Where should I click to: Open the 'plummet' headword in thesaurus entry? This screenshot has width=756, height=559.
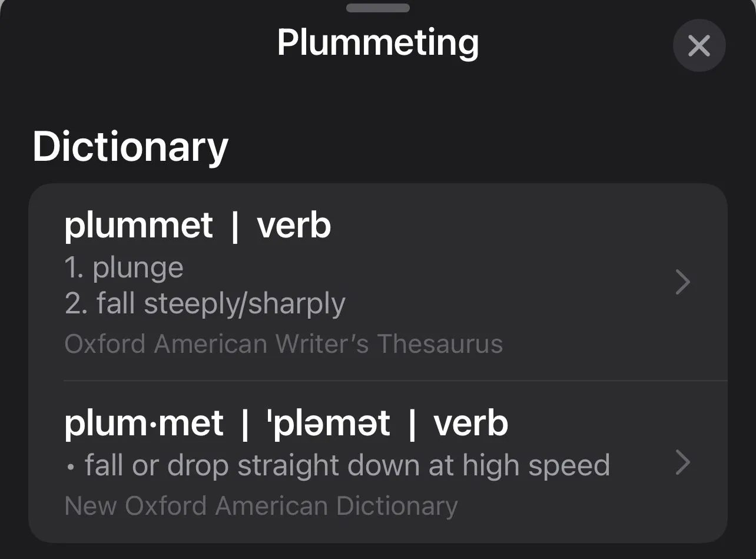[x=138, y=226]
